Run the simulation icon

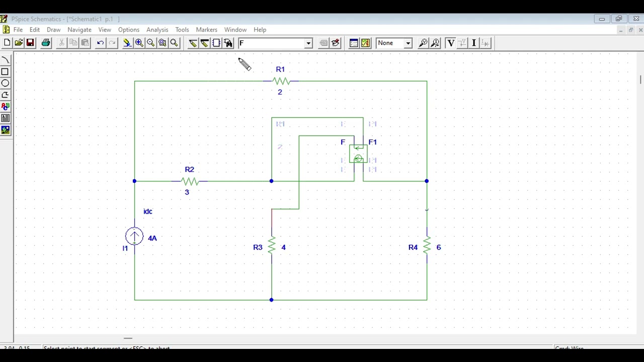[x=365, y=43]
